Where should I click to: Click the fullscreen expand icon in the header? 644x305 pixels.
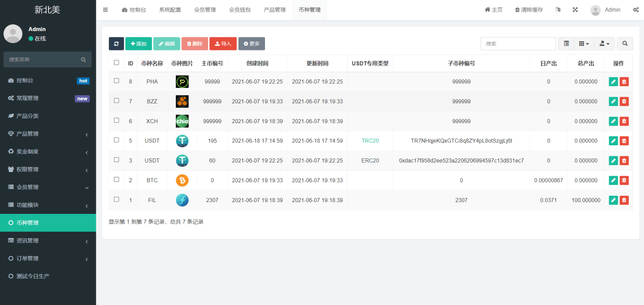coord(575,9)
